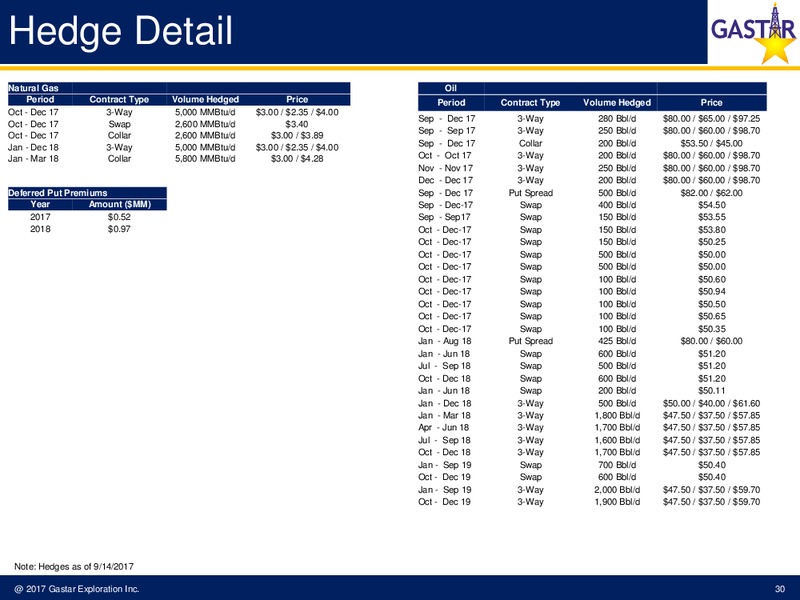Select the "Amount ($MM)" column header
The width and height of the screenshot is (800, 600).
[x=119, y=204]
